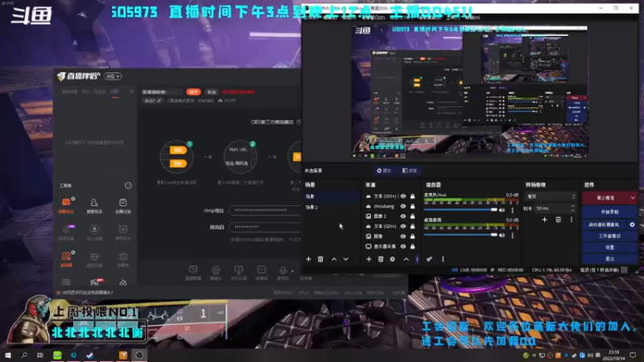Screen dimensions: 644x362
Task: Click the Studio Mode button in OBS
Action: click(609, 236)
